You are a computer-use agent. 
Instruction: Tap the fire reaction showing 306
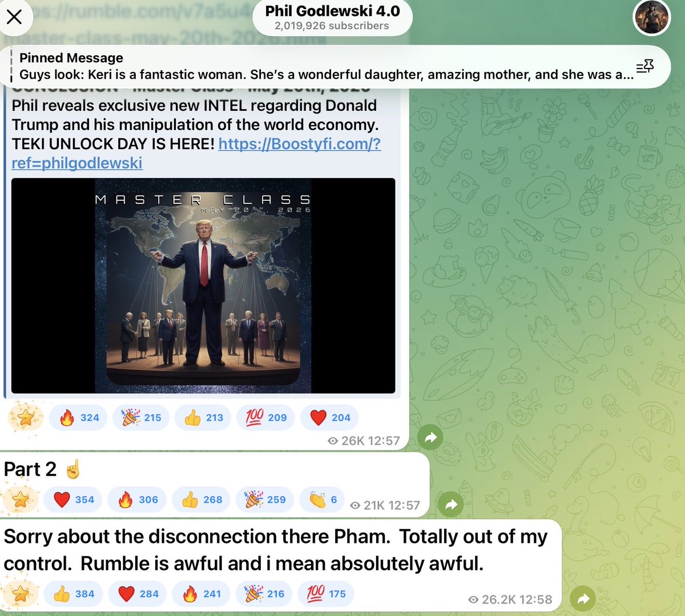[x=137, y=500]
